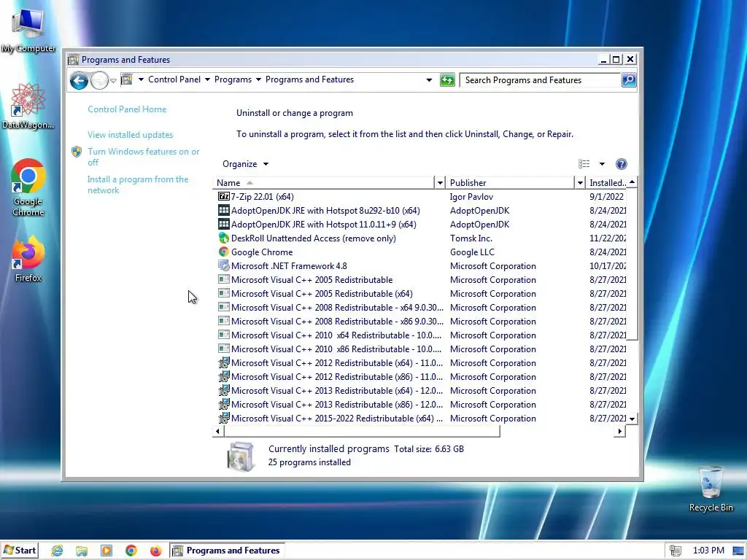The height and width of the screenshot is (560, 747).
Task: Select the Recycle Bin desktop icon
Action: click(x=711, y=489)
